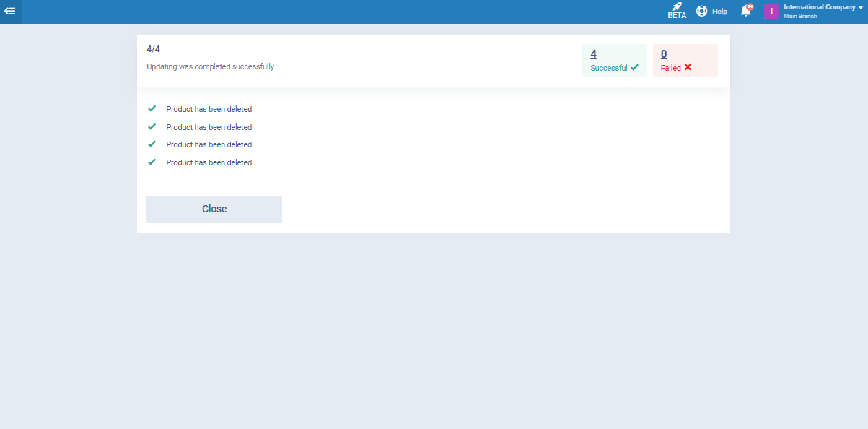The width and height of the screenshot is (868, 429).
Task: Click the last green checkmark in list
Action: point(152,162)
